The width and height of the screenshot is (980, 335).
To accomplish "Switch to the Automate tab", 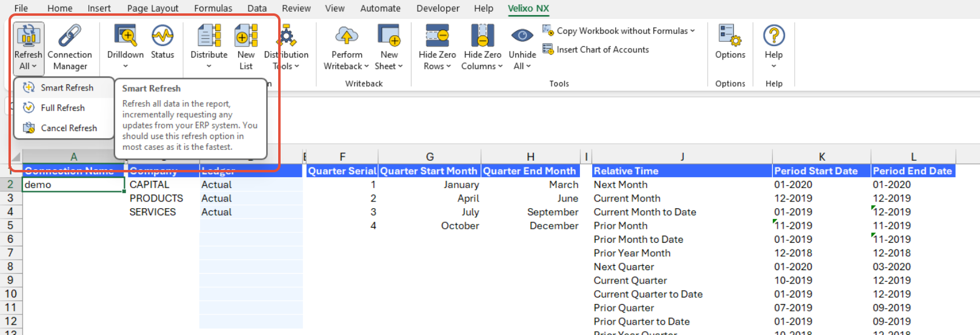I will (x=380, y=8).
